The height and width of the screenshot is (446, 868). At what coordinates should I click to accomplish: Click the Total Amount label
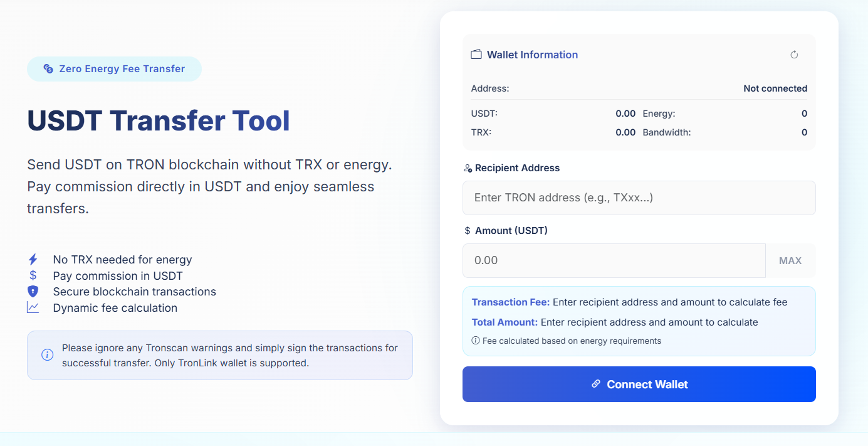pos(505,322)
